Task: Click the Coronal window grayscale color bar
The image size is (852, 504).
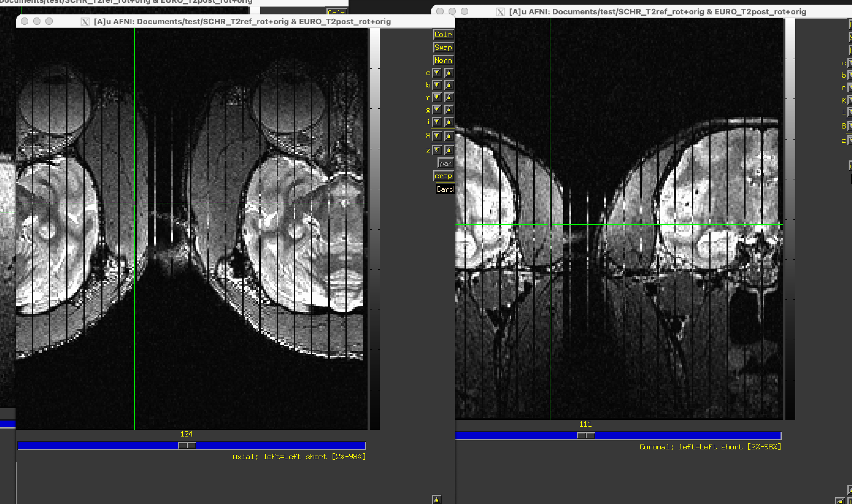Action: 790,219
